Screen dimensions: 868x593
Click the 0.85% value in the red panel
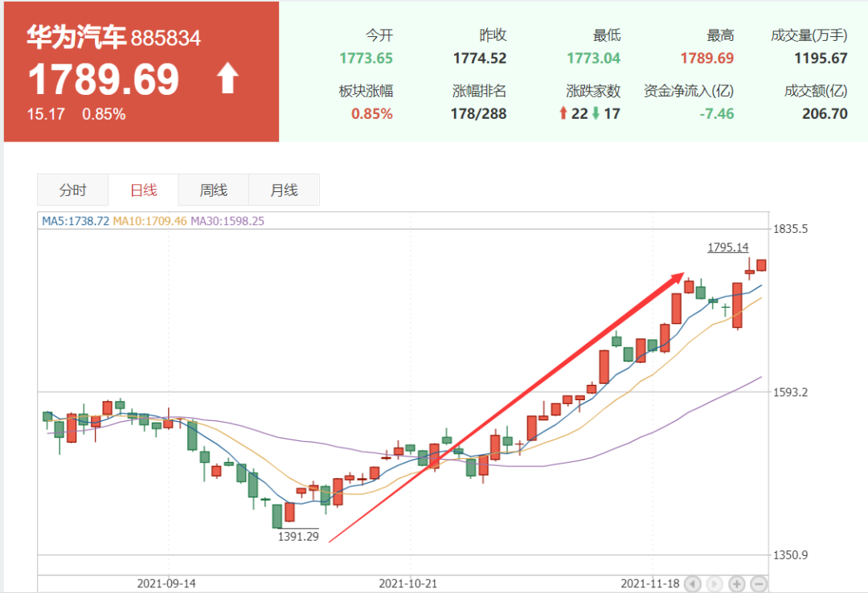point(104,115)
